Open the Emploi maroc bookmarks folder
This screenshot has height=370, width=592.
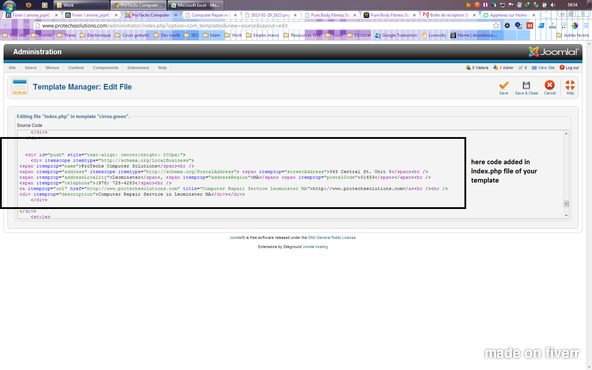pos(262,35)
